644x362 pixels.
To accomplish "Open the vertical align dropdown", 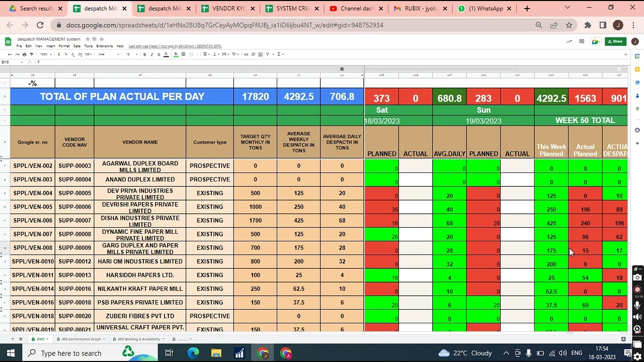I will [x=216, y=54].
